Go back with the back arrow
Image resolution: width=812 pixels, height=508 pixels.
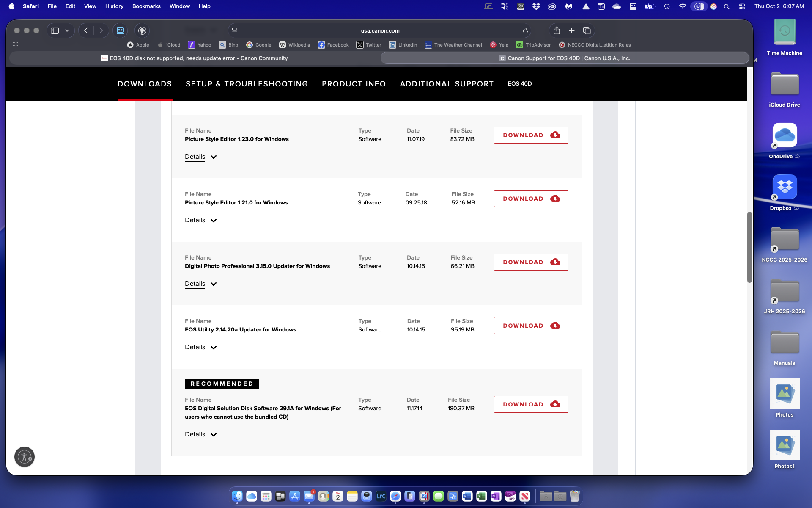[86, 30]
